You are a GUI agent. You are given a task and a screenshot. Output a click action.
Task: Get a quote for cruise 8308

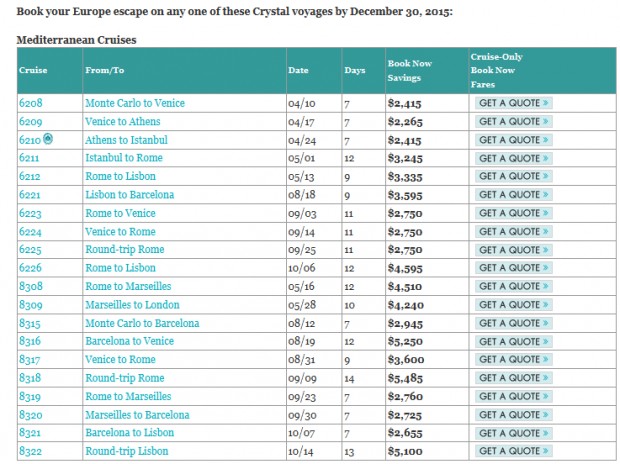click(513, 286)
